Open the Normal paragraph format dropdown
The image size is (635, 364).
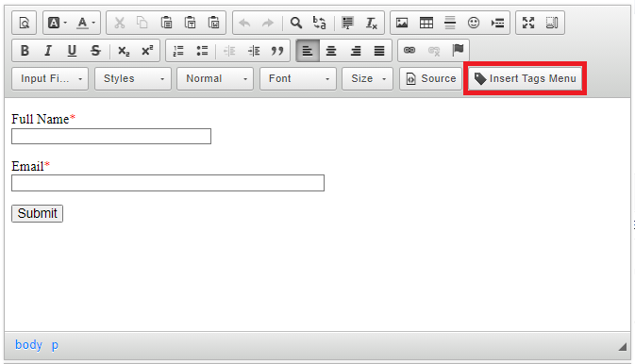pyautogui.click(x=215, y=78)
